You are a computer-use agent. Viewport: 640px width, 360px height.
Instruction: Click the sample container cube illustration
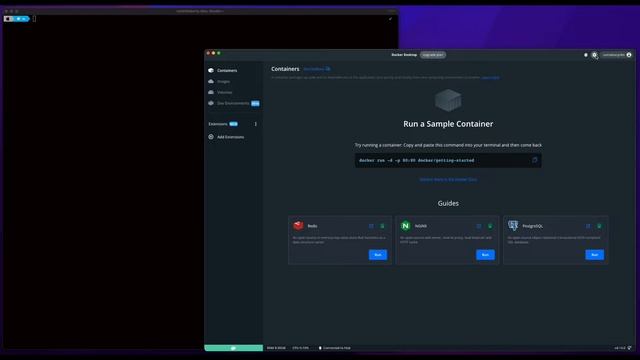point(448,100)
